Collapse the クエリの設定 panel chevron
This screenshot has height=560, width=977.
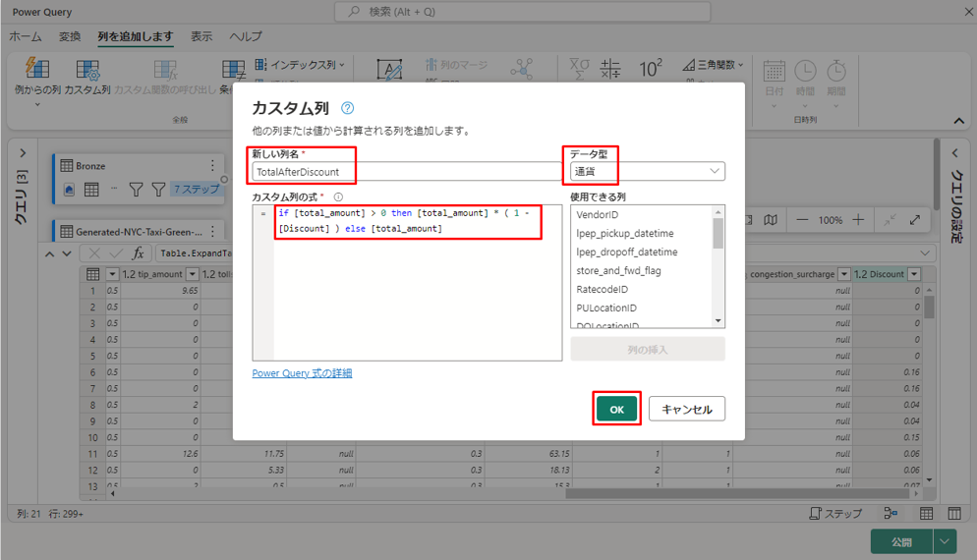(955, 153)
